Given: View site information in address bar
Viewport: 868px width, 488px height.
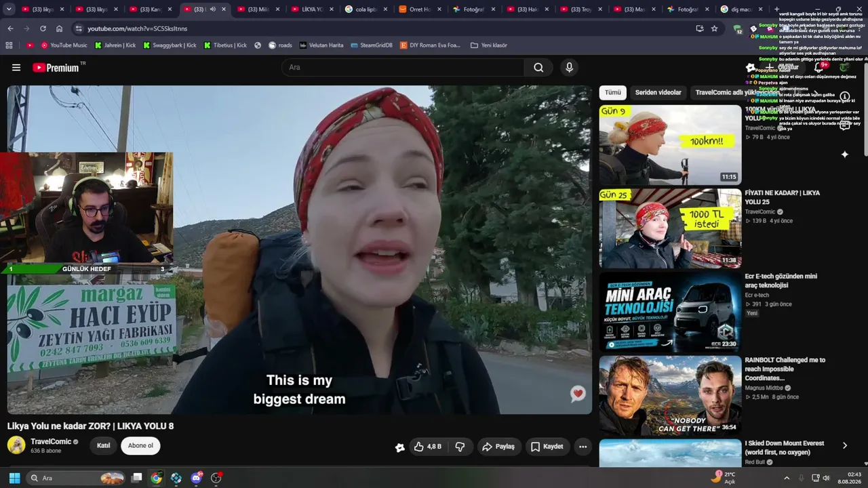Looking at the screenshot, I should click(79, 28).
